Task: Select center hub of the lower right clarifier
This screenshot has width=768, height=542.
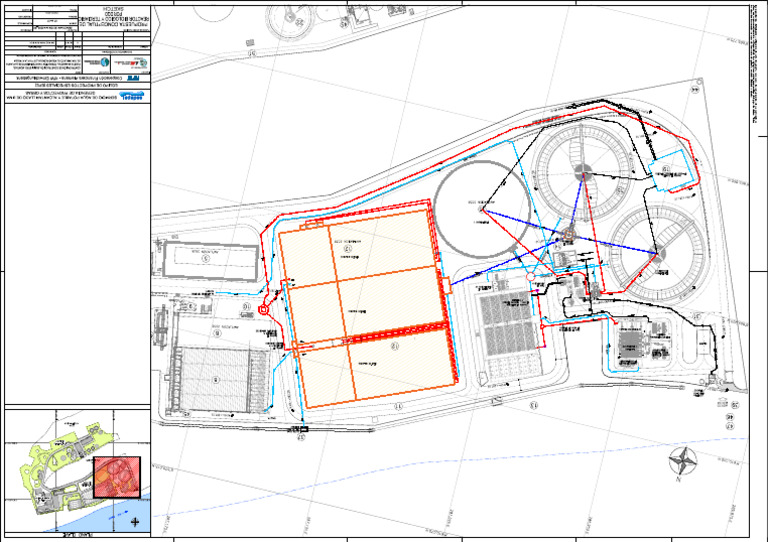Action: pos(658,253)
